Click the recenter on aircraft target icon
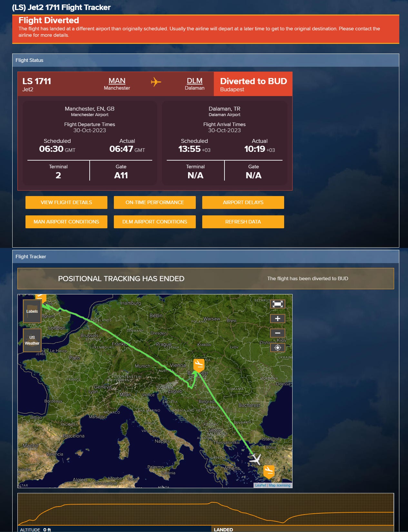408x532 pixels. click(x=277, y=348)
